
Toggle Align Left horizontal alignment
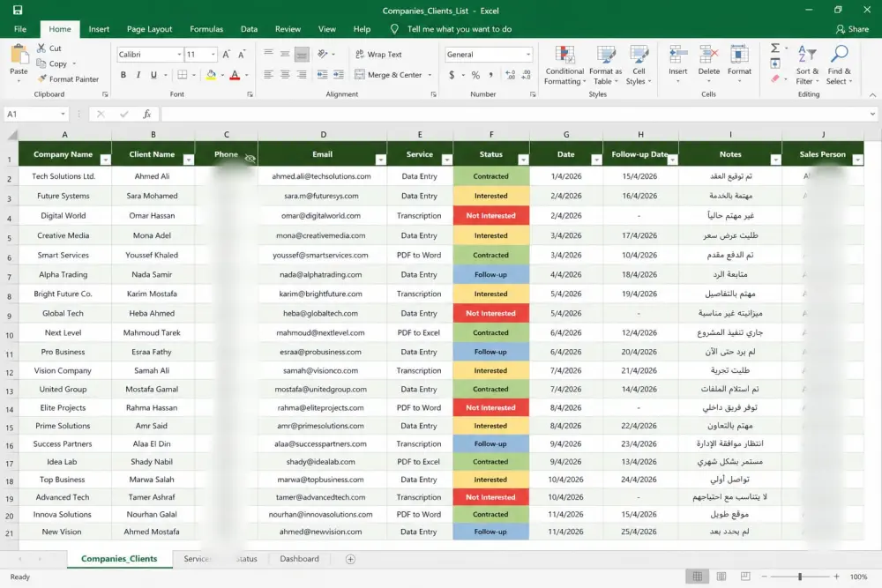click(x=268, y=75)
